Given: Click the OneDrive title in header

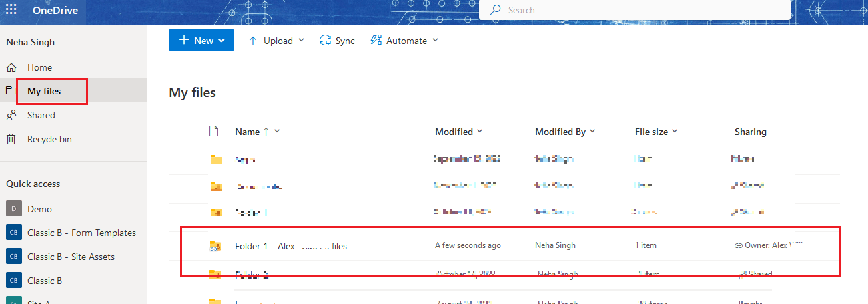Looking at the screenshot, I should [x=55, y=10].
